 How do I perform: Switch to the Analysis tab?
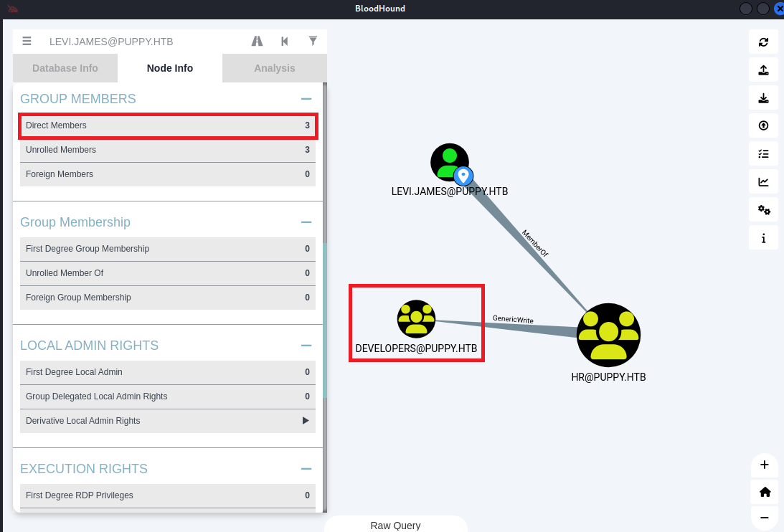pos(274,68)
